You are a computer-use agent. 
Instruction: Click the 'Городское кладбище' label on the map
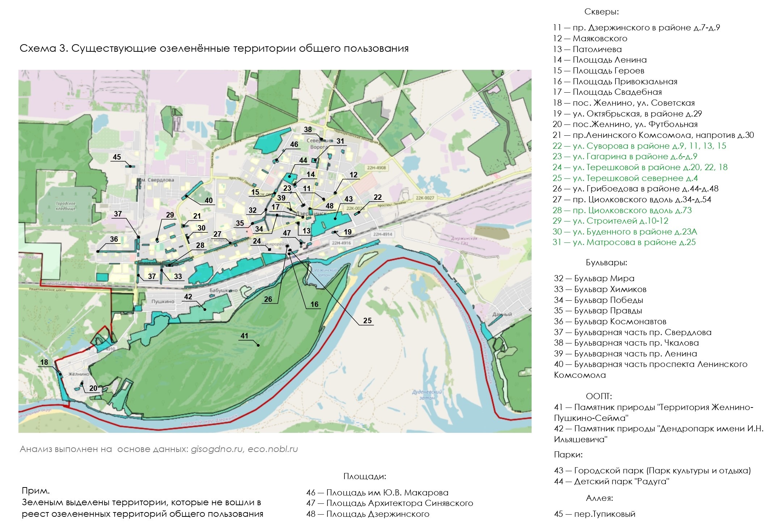pyautogui.click(x=66, y=206)
